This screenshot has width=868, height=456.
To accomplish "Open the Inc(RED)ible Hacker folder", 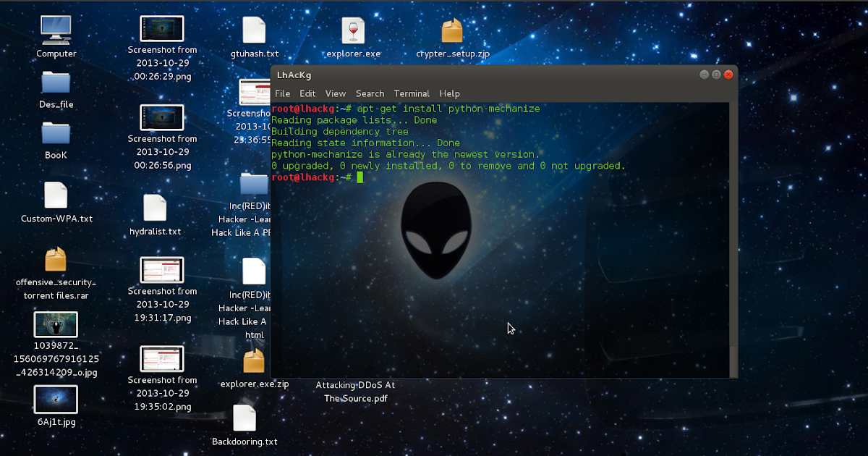I will pos(253,185).
